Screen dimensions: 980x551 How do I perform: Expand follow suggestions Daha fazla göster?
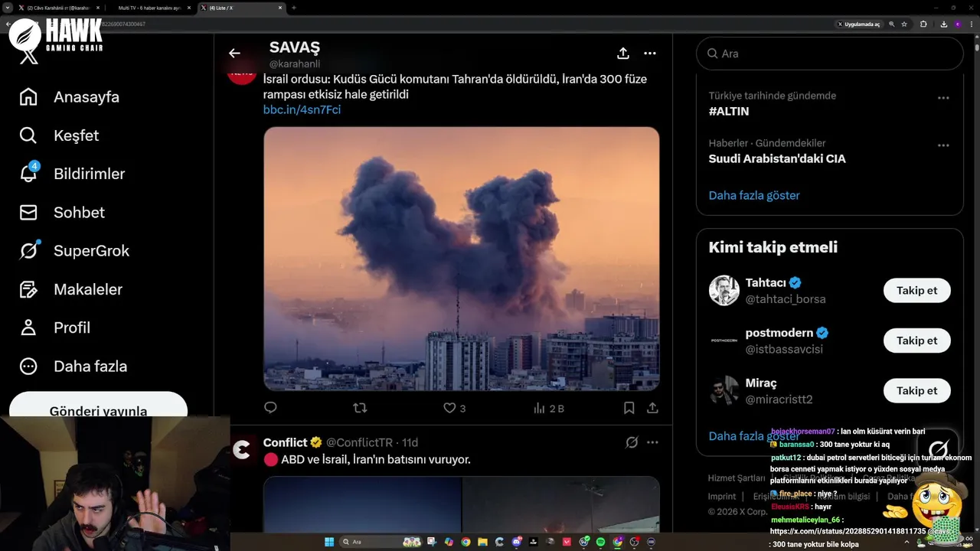[754, 435]
